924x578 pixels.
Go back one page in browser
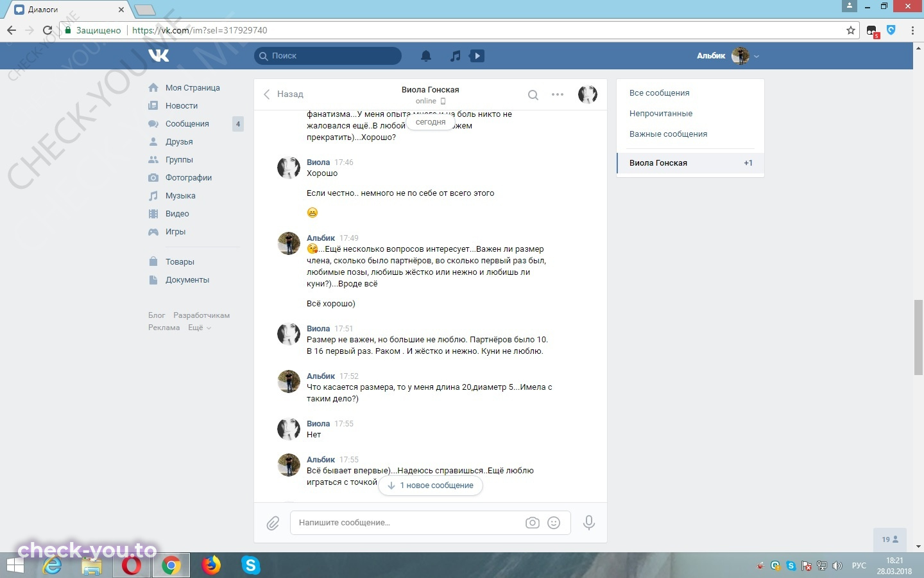pyautogui.click(x=12, y=30)
